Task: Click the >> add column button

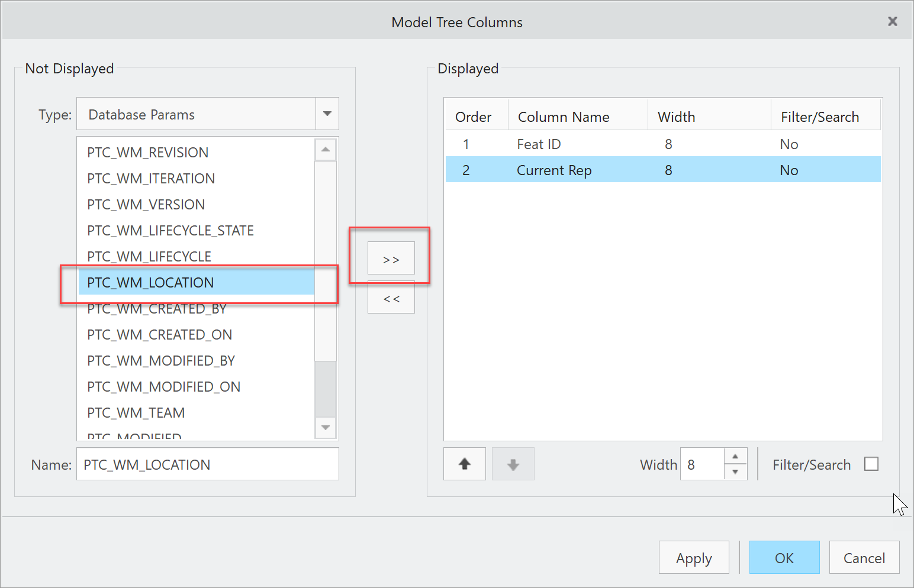Action: [x=391, y=259]
